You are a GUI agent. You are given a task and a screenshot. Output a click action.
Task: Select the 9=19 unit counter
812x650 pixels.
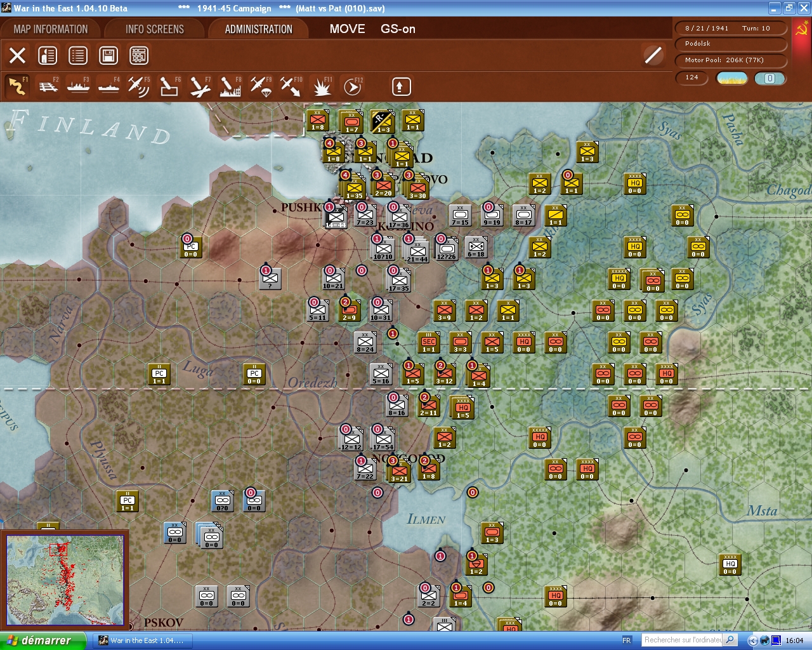[492, 215]
